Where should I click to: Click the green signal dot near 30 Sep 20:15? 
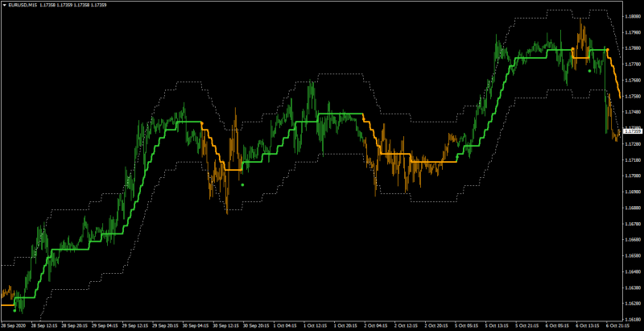pyautogui.click(x=242, y=184)
